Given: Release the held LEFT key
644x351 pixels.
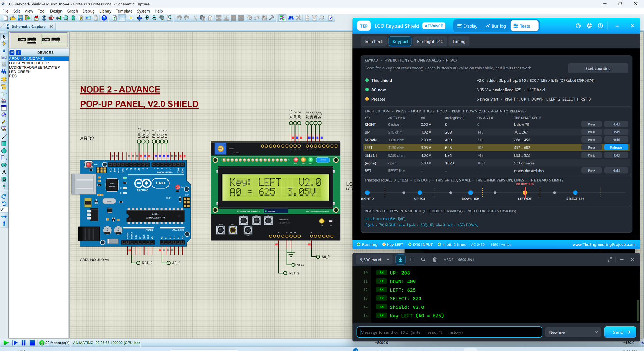Looking at the screenshot, I should pos(616,148).
